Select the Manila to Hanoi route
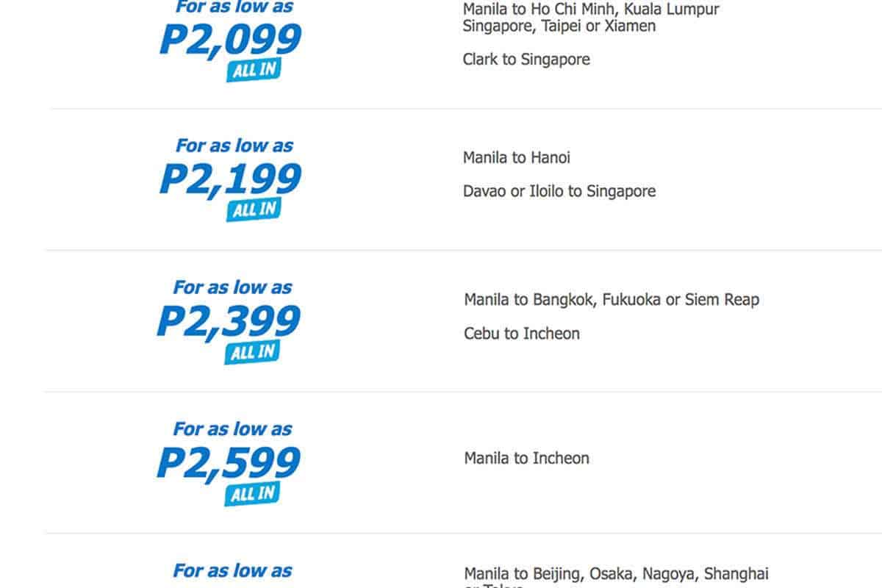Viewport: 882px width, 588px height. [517, 157]
